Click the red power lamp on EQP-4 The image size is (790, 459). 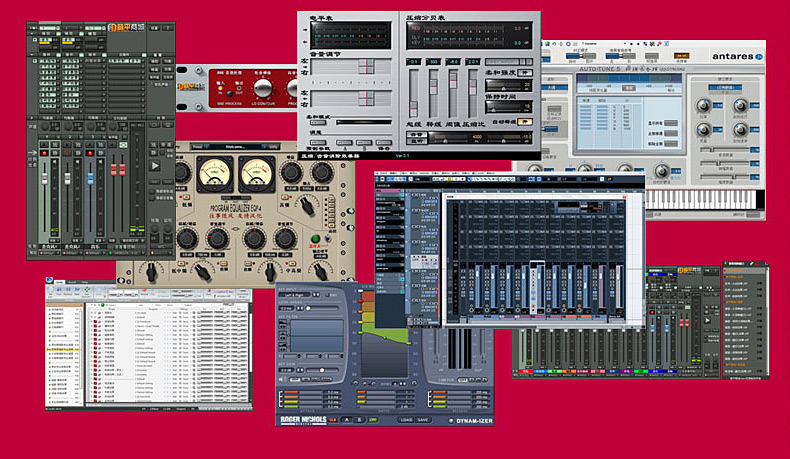(x=313, y=238)
